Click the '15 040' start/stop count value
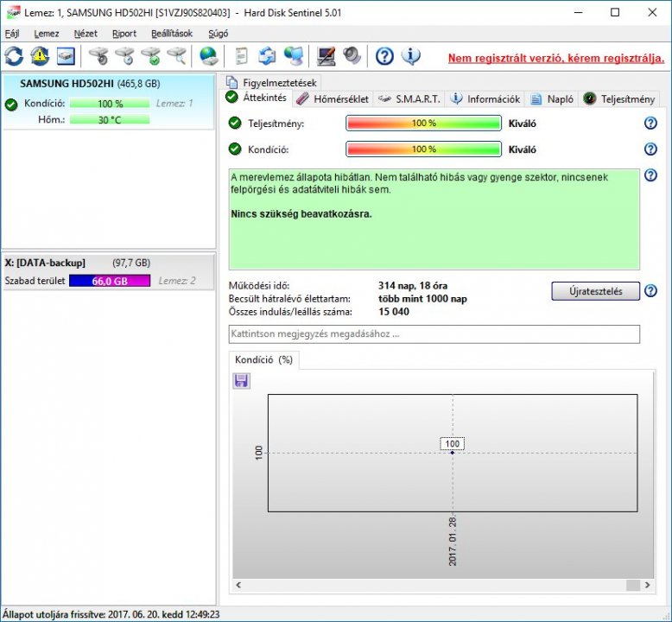The image size is (672, 622). click(x=393, y=312)
